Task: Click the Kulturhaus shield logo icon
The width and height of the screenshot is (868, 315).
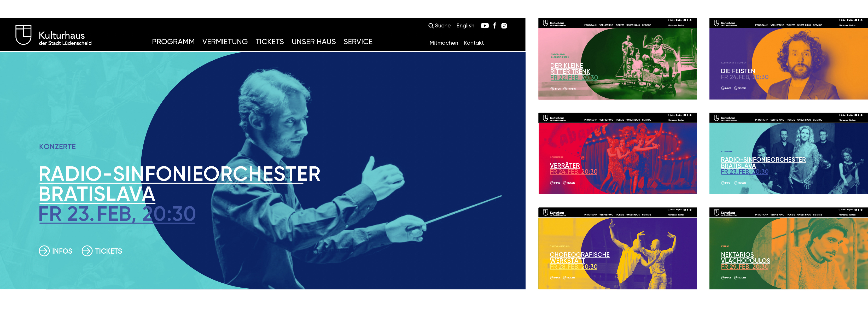Action: click(x=23, y=34)
